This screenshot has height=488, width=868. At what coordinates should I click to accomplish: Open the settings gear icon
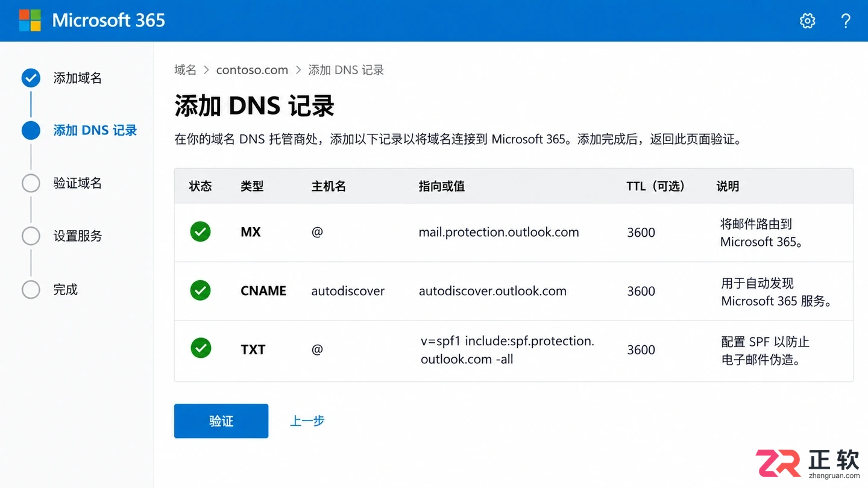tap(807, 20)
